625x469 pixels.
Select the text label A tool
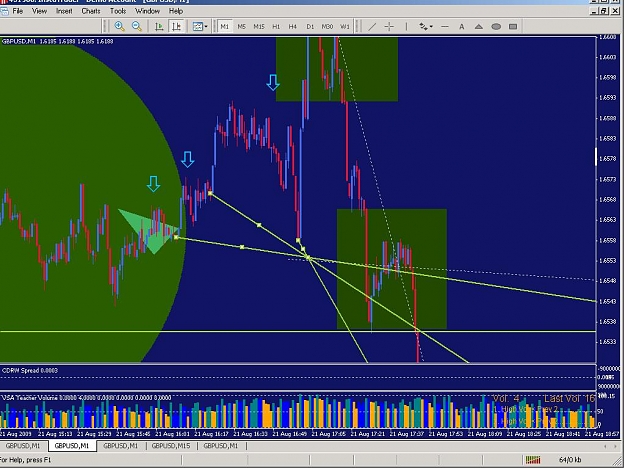(462, 26)
